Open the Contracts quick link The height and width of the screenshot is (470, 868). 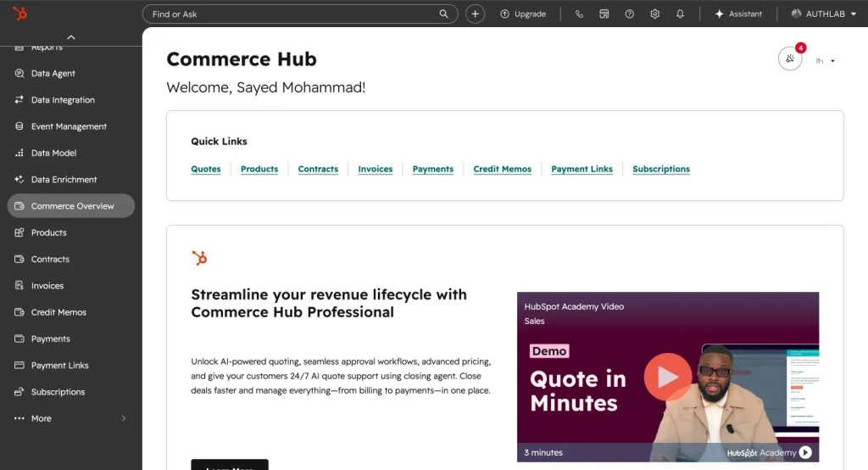319,169
